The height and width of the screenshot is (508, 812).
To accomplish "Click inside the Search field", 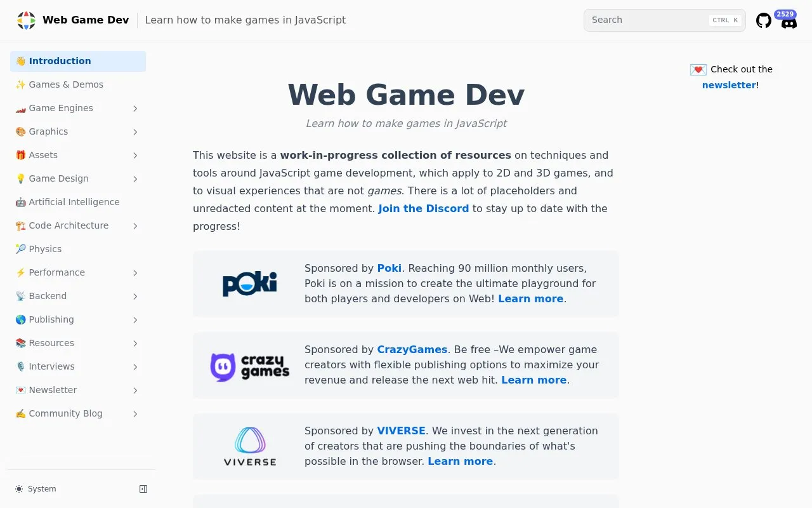I will point(664,20).
